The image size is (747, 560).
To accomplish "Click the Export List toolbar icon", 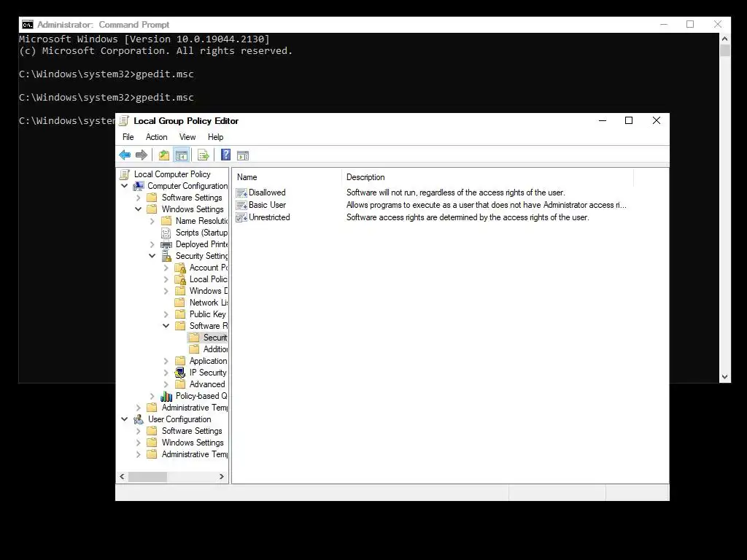I will click(204, 155).
